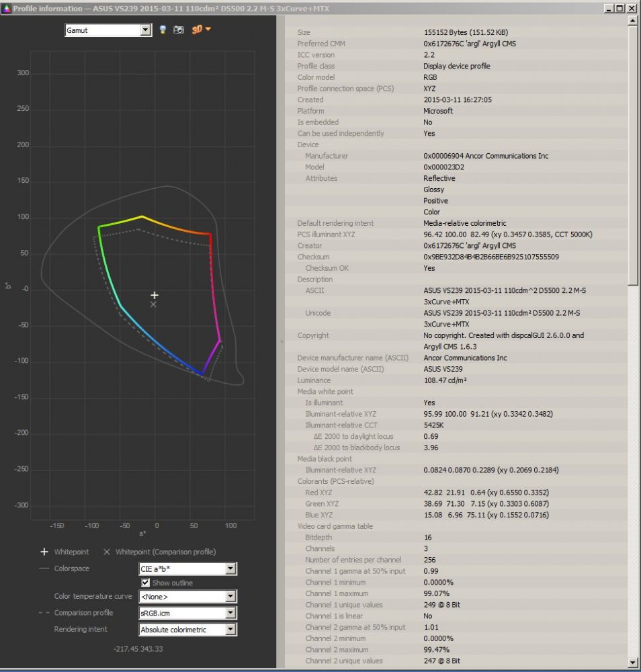Click the lightbulb icon in the toolbar
641x672 pixels.
[x=163, y=30]
